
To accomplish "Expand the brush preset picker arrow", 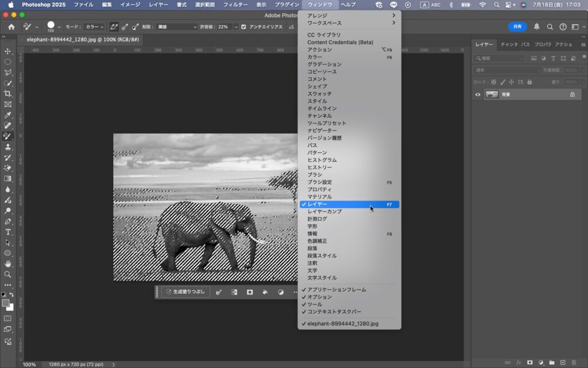I will pos(59,27).
